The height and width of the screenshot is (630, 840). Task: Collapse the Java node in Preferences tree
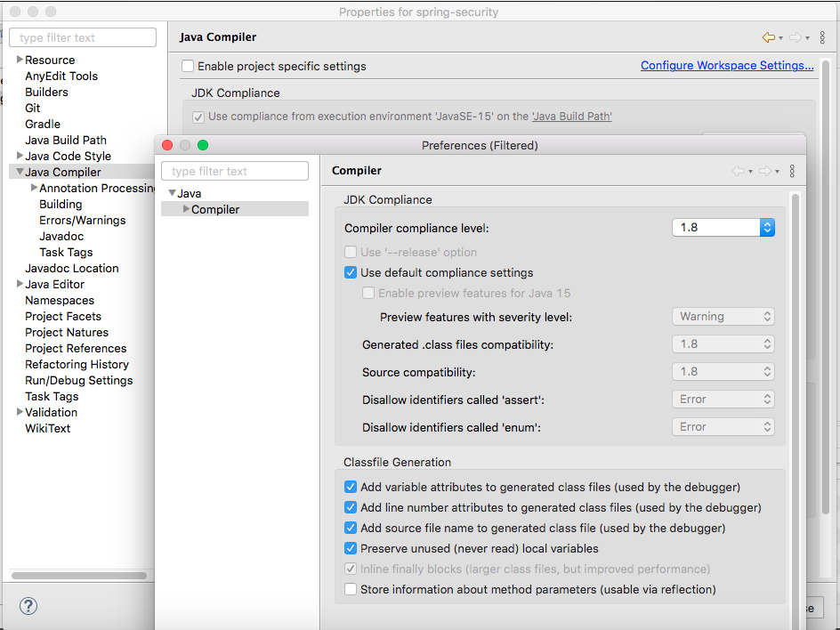[x=172, y=193]
